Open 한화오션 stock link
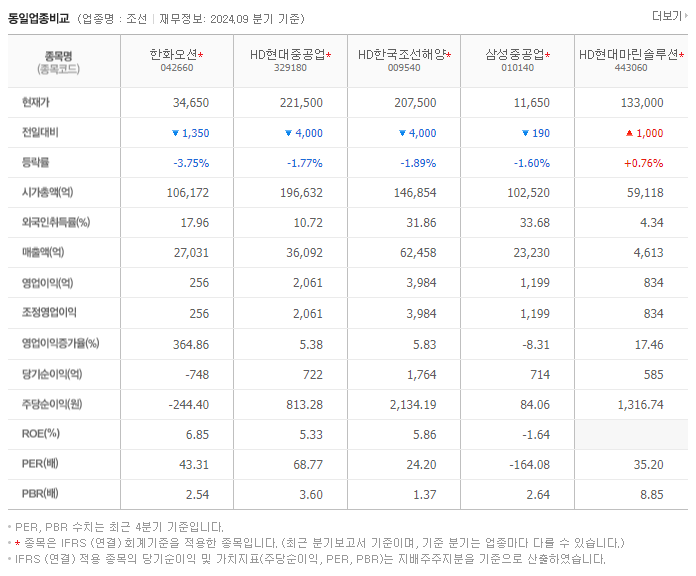696x576 pixels. click(174, 55)
